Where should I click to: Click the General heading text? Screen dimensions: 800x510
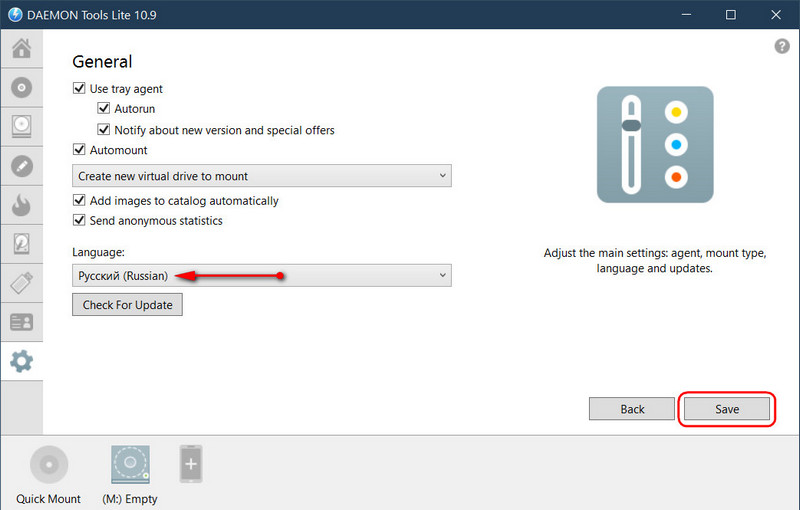point(103,62)
